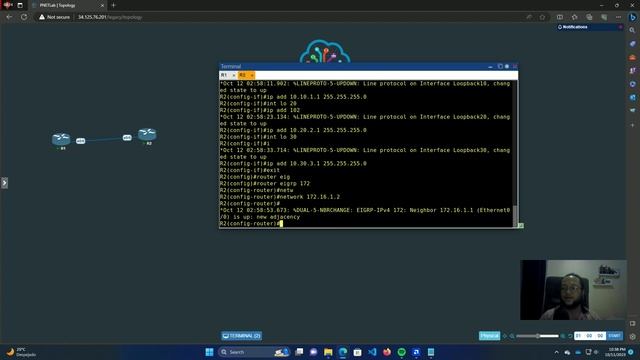This screenshot has height=360, width=640.
Task: Open Edge sidebar shopping tag icon
Action: tap(633, 44)
